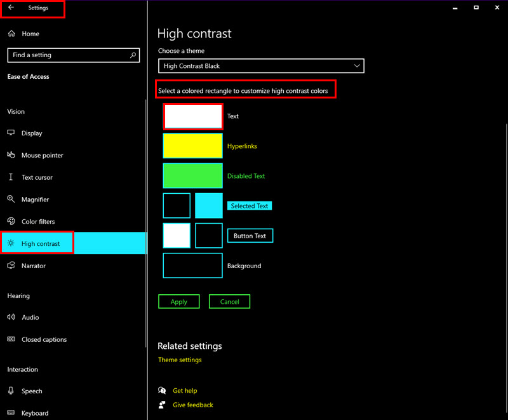Open Display settings via monitor icon
Image resolution: width=508 pixels, height=420 pixels.
[x=11, y=133]
